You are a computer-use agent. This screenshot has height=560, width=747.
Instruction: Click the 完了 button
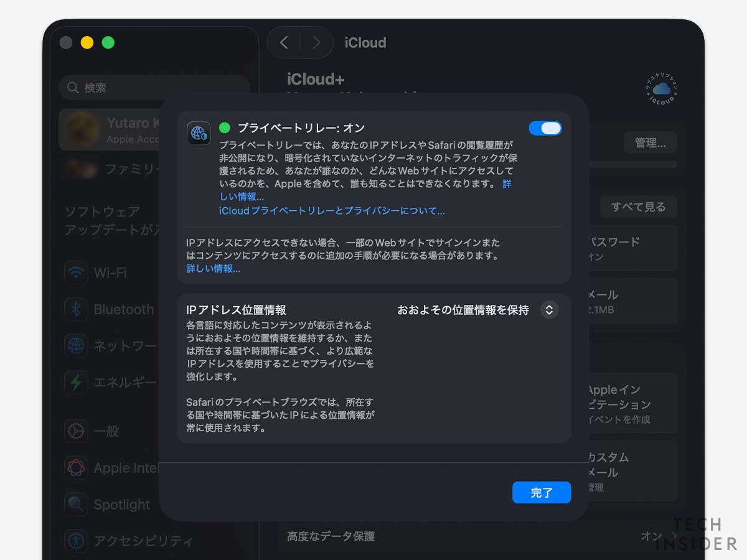[x=542, y=492]
